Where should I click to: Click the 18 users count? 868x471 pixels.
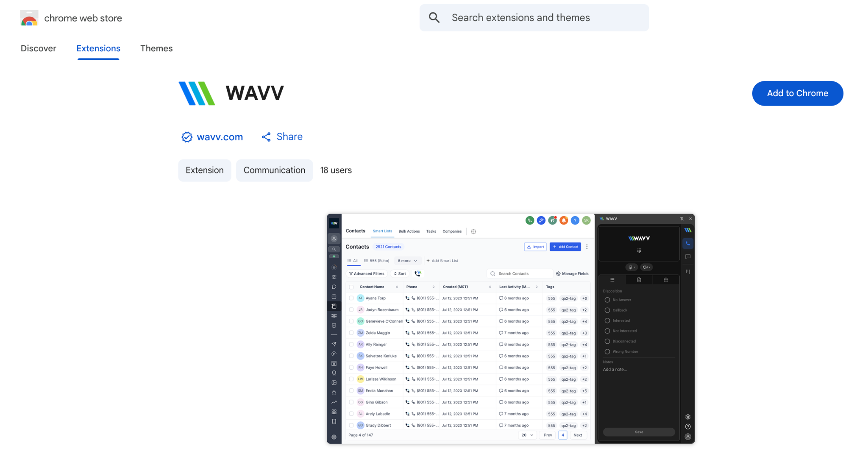[x=336, y=170]
